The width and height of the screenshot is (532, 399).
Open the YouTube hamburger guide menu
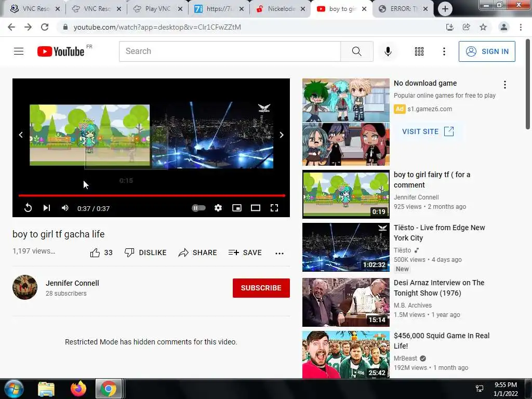tap(19, 51)
